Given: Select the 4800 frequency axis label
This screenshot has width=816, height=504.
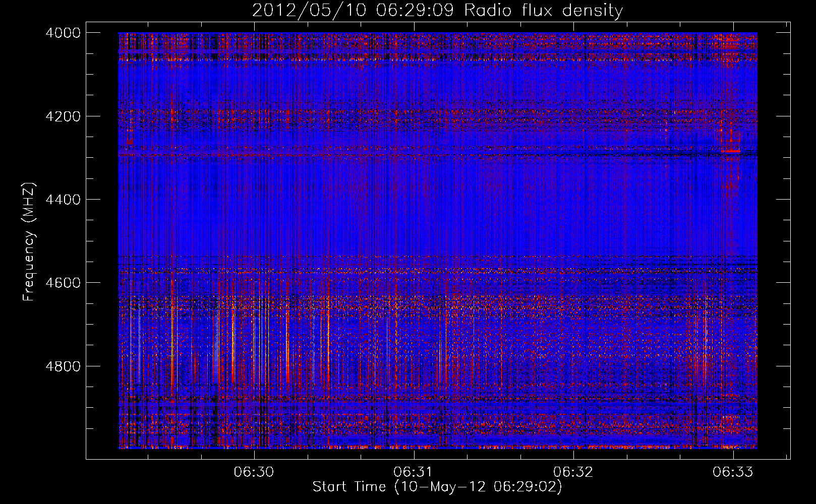Looking at the screenshot, I should (63, 366).
